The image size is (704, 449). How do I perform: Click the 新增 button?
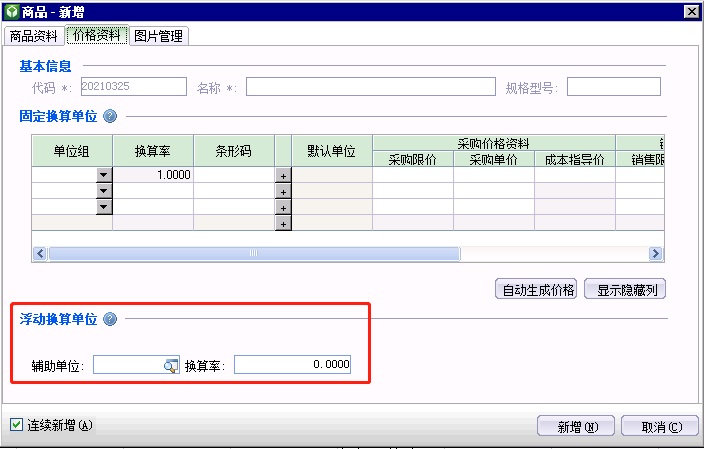click(575, 426)
